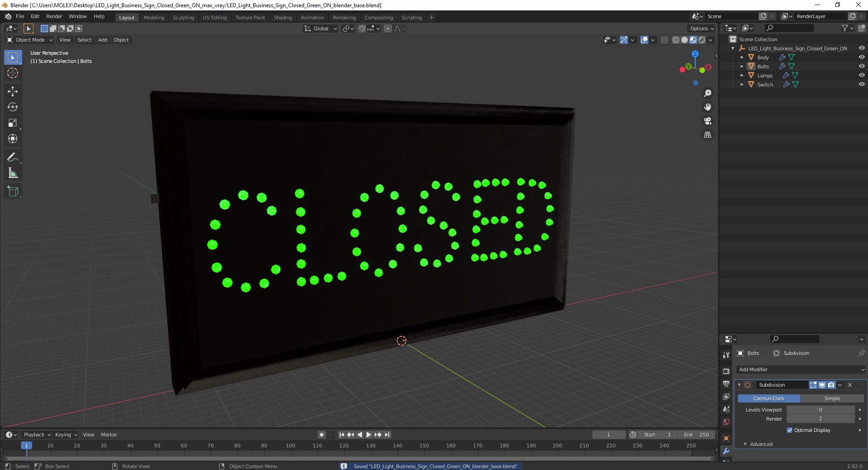Switch perspective/orthographic grid icon
868x470 pixels.
[708, 135]
